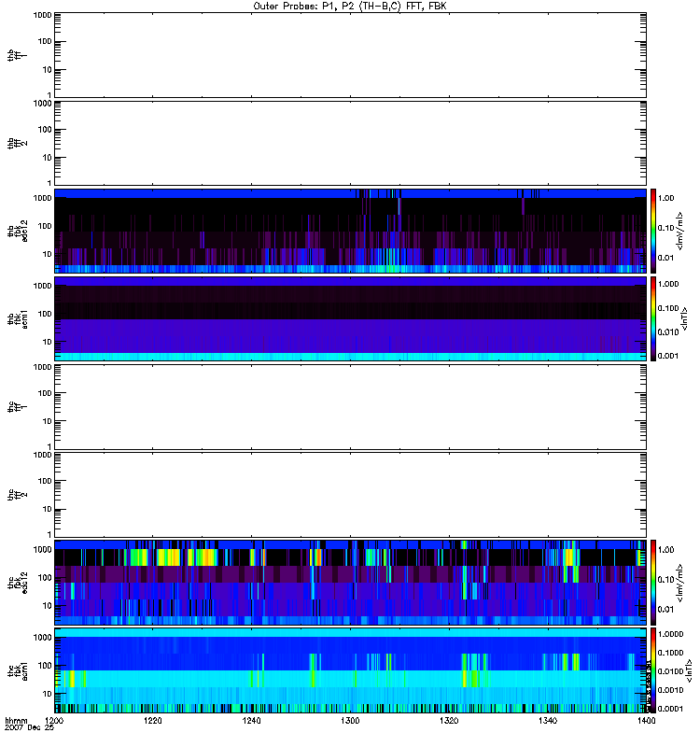
Task: Click the empty thc fff 2 plot panel
Action: 350,495
